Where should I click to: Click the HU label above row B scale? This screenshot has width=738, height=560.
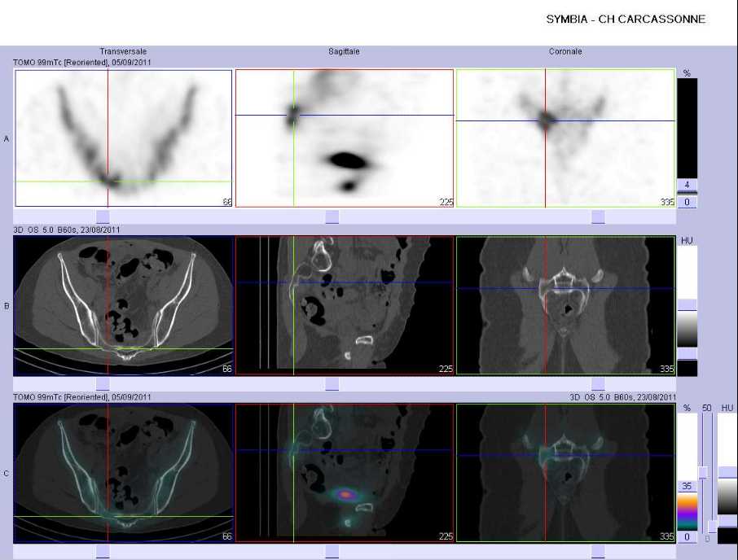pyautogui.click(x=687, y=240)
